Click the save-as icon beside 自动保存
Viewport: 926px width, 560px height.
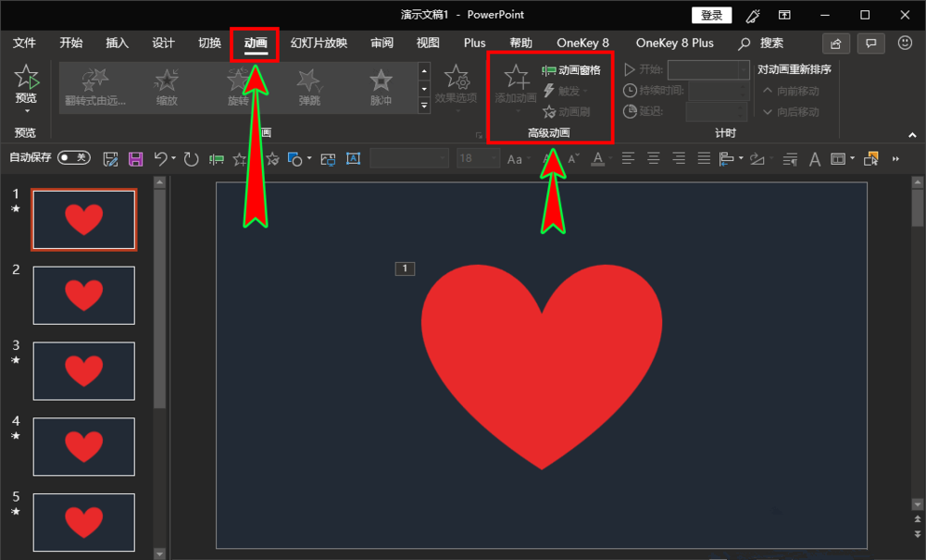click(110, 158)
